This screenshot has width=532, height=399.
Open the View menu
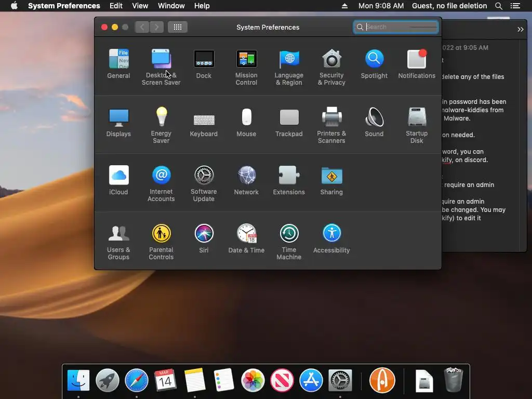140,6
